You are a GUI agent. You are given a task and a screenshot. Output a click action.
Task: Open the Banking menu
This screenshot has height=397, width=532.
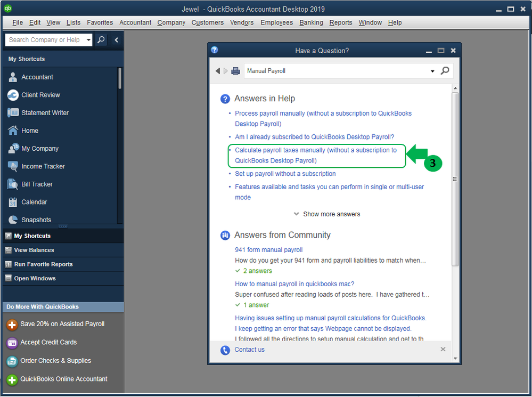[311, 22]
